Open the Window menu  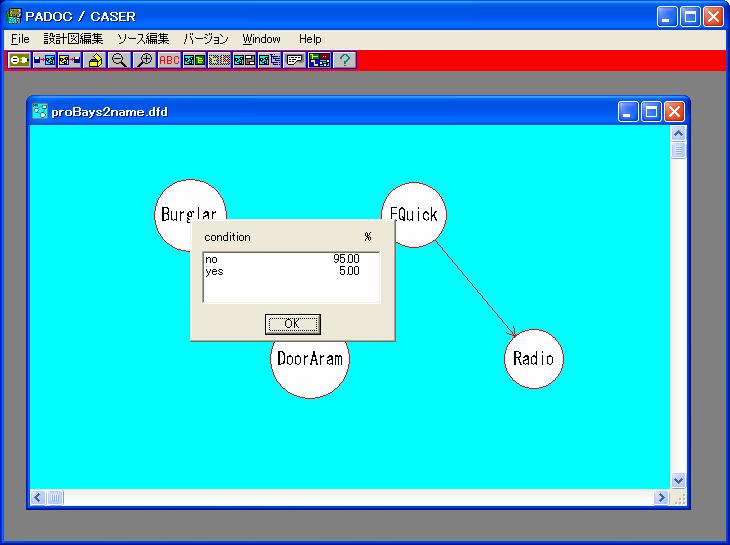point(261,39)
